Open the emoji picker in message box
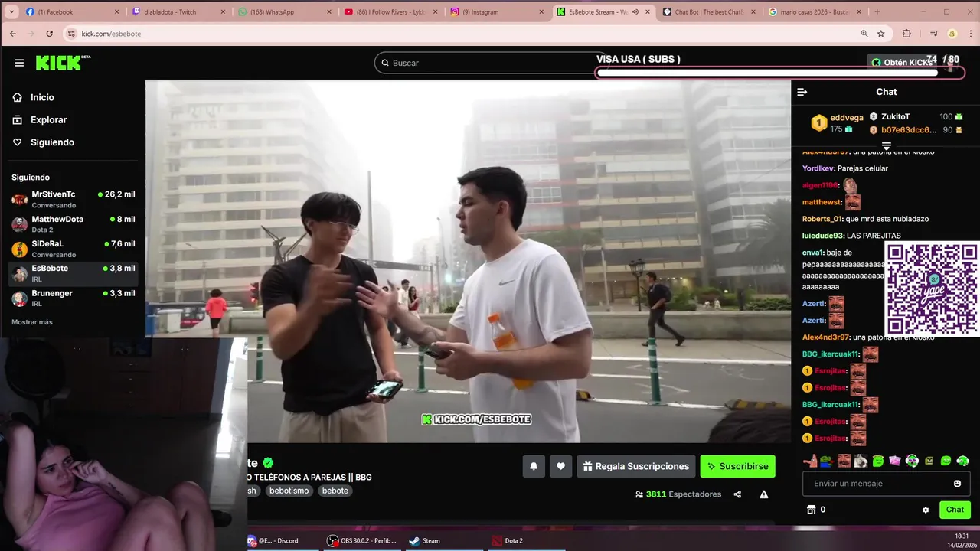The height and width of the screenshot is (551, 980). click(x=957, y=484)
